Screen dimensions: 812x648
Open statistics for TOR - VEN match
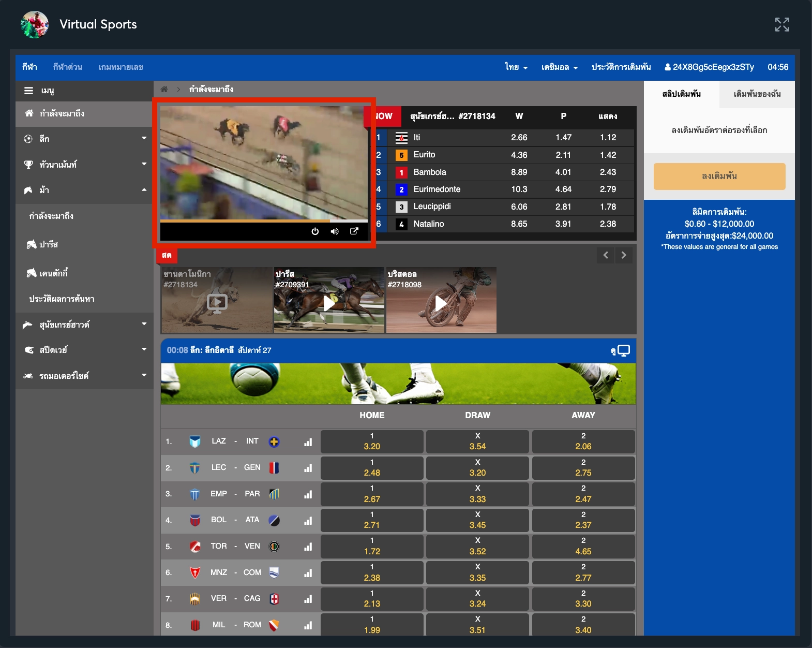pos(308,547)
